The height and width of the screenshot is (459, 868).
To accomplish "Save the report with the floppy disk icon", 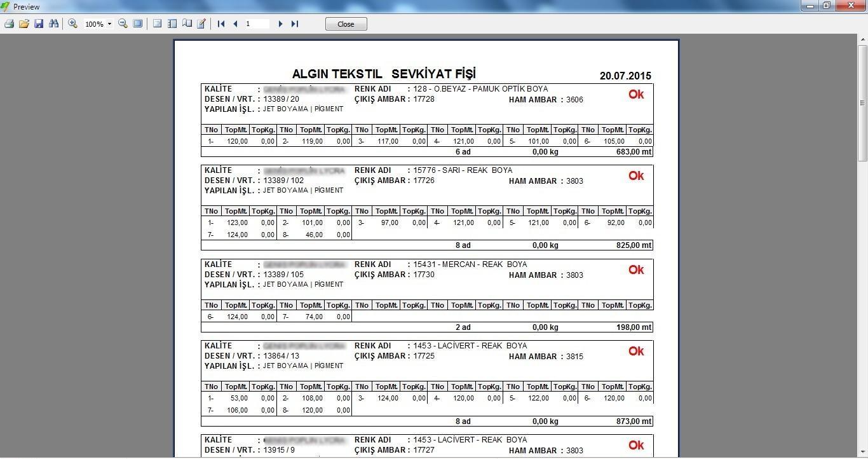I will 39,24.
